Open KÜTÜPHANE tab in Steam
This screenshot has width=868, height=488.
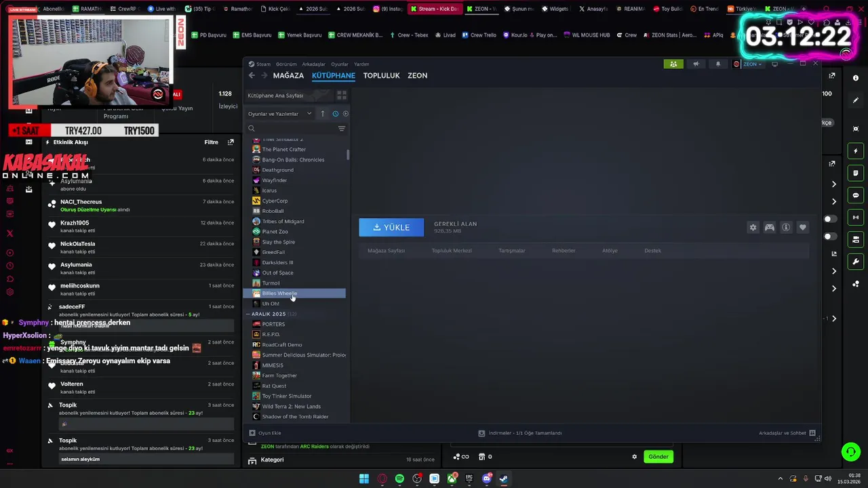click(334, 75)
